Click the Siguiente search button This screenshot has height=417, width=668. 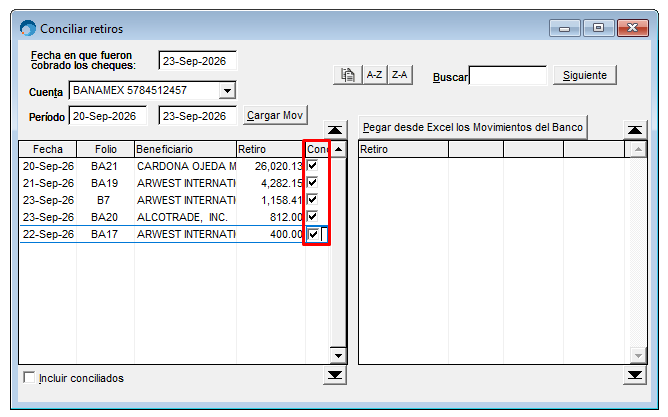pyautogui.click(x=584, y=75)
